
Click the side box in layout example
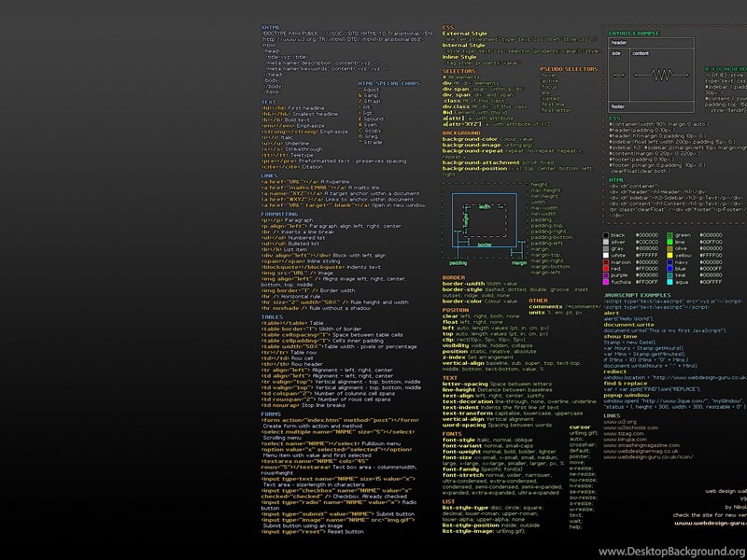coord(619,75)
